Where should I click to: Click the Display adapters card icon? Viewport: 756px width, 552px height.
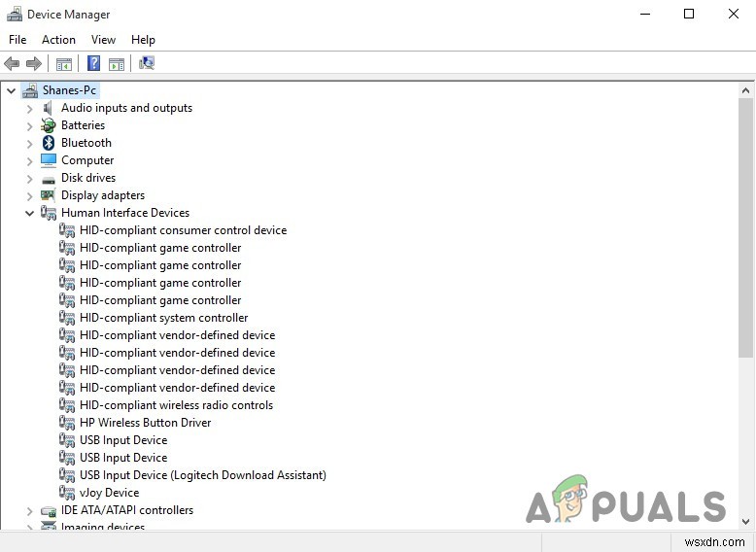48,194
